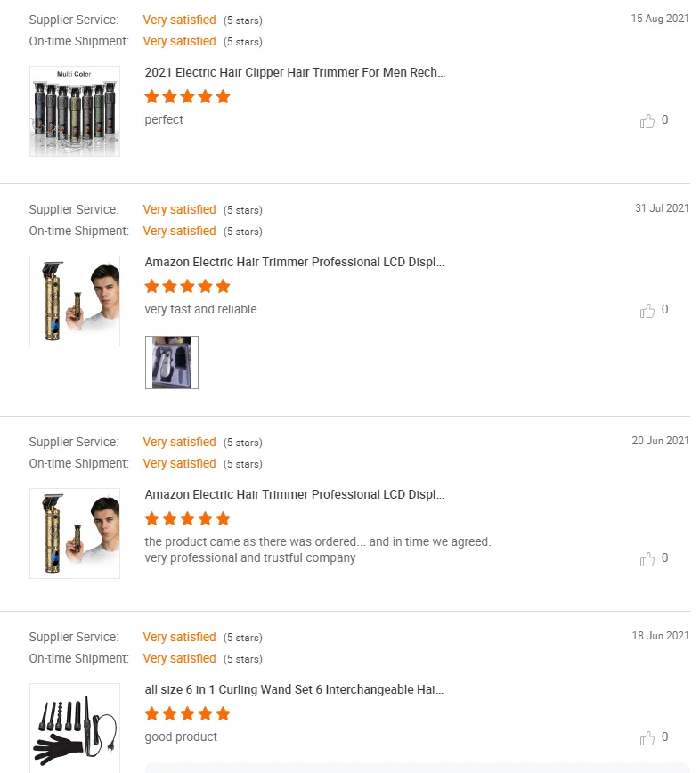The image size is (700, 773).
Task: Open 'all size 6 in 1 Curling Wand Set' link
Action: pos(294,689)
